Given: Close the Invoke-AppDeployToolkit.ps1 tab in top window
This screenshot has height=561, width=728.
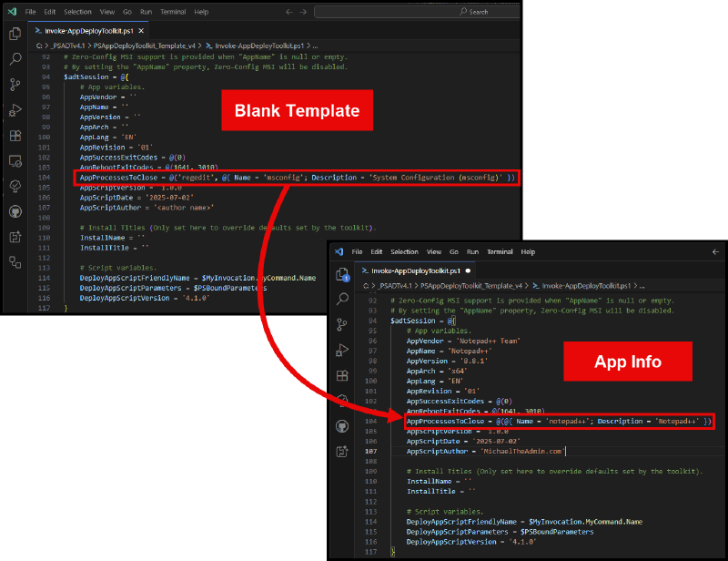Looking at the screenshot, I should tap(141, 30).
